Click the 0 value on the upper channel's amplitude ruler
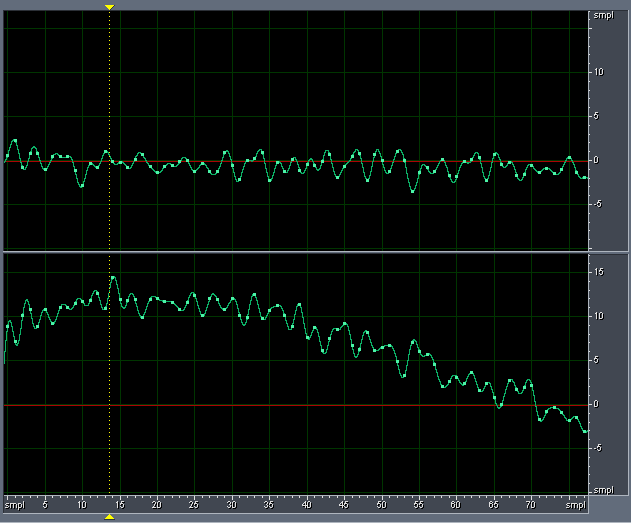 tap(596, 160)
